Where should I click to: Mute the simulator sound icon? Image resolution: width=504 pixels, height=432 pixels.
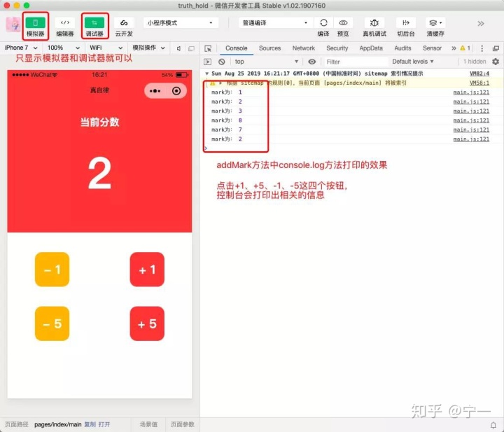click(178, 48)
